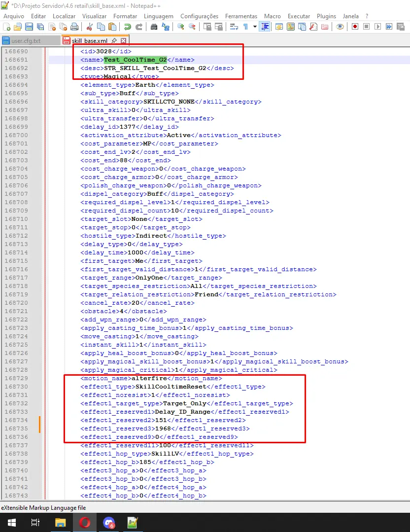This screenshot has width=410, height=532.
Task: Toggle word wrap toolbar icon
Action: (x=234, y=27)
